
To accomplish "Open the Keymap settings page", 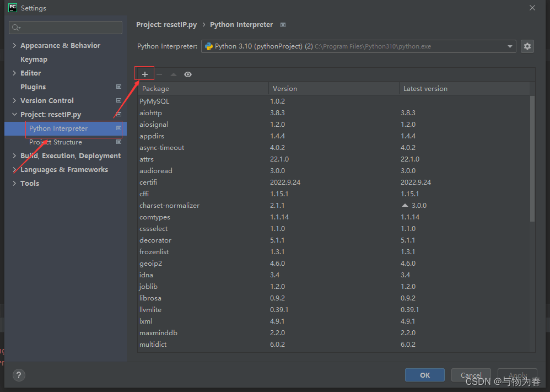I will (x=34, y=59).
